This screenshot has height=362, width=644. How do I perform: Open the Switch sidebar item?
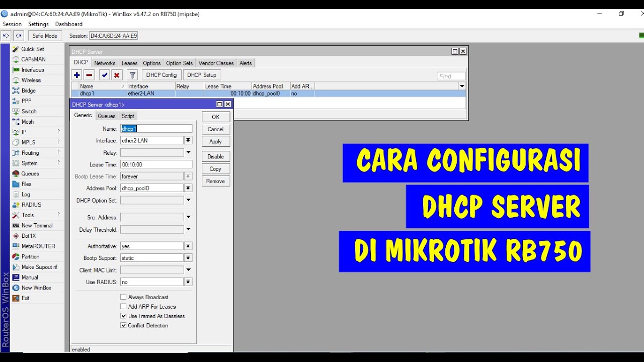tap(29, 112)
